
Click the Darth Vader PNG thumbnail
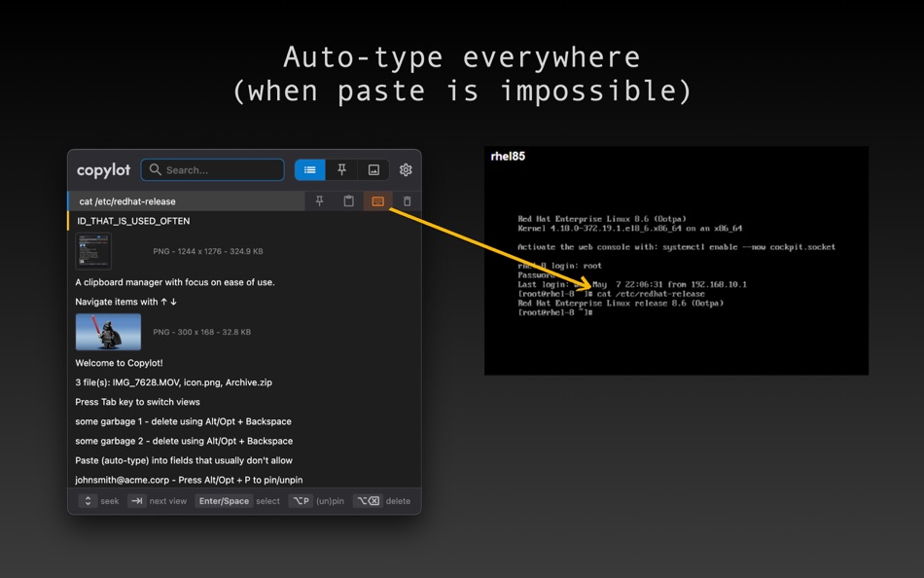pyautogui.click(x=108, y=332)
